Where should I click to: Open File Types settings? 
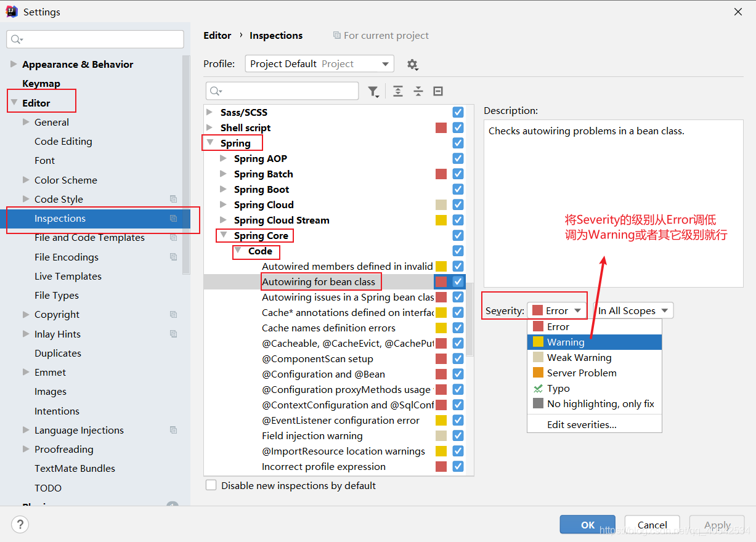click(x=57, y=295)
